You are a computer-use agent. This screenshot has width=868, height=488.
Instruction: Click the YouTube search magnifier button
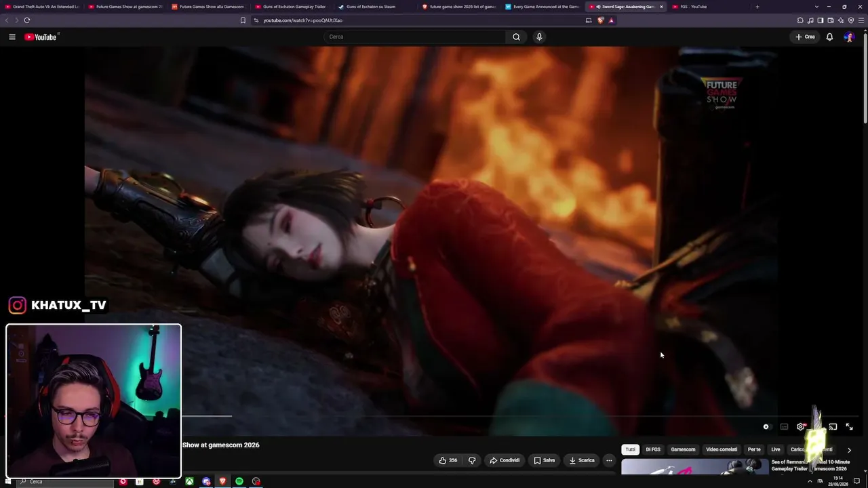click(x=516, y=37)
